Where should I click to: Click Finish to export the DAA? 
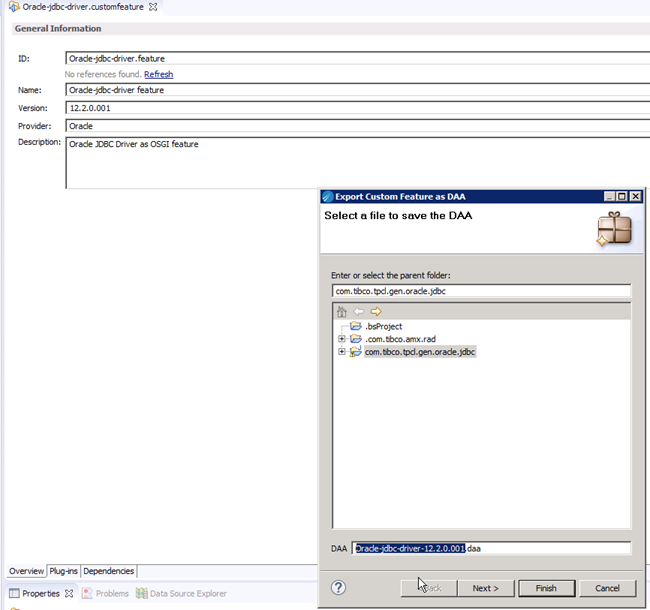[x=546, y=588]
